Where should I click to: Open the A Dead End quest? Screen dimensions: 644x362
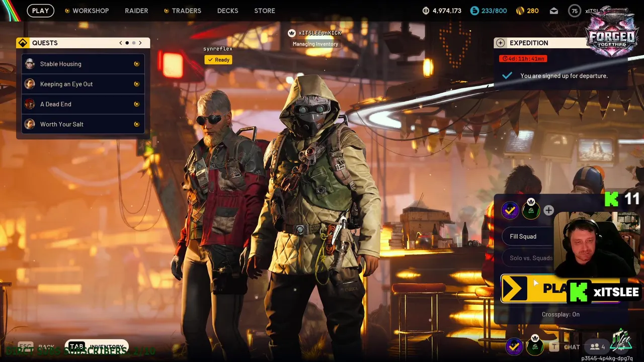pos(83,104)
